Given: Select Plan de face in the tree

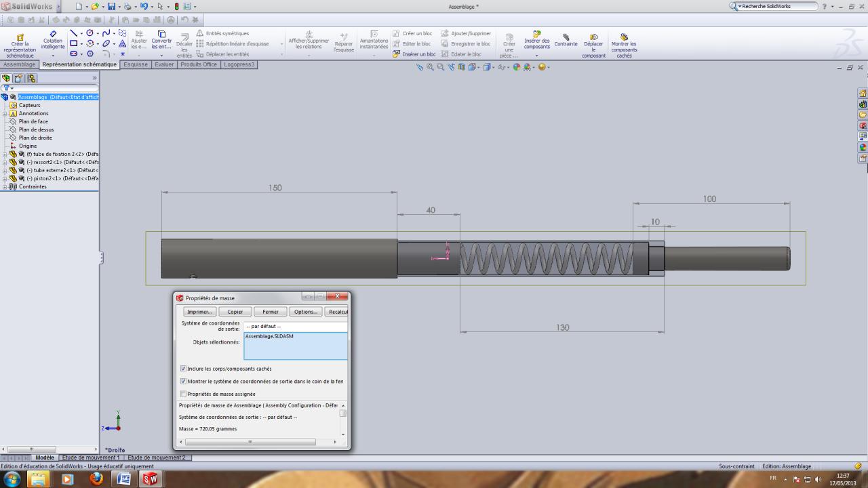Looking at the screenshot, I should tap(33, 121).
